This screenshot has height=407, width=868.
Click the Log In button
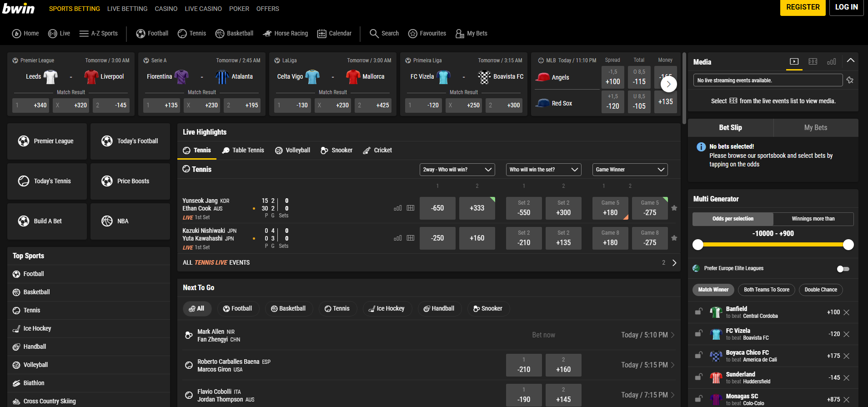click(847, 8)
